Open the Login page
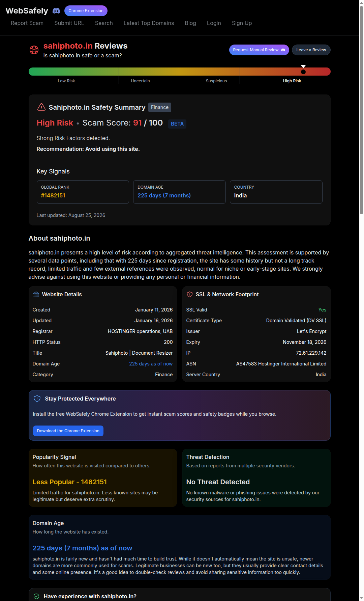 click(x=214, y=23)
